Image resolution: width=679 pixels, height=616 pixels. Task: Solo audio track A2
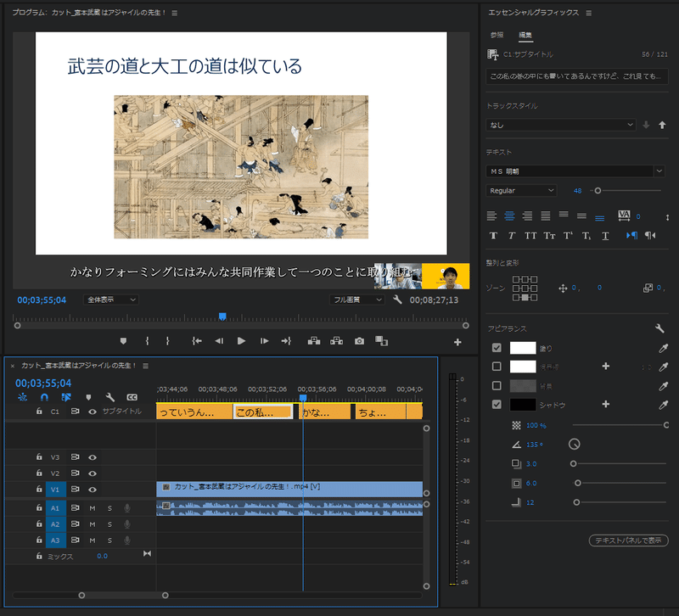pos(109,524)
